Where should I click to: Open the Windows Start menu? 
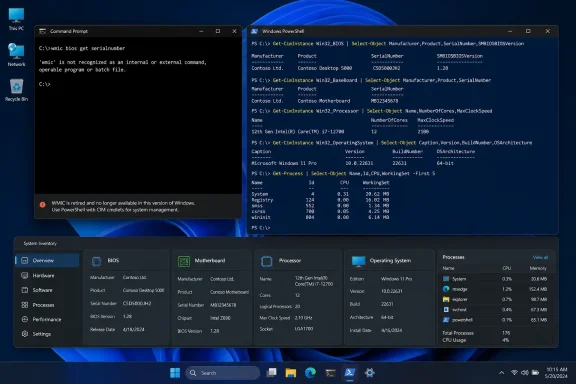coord(175,373)
